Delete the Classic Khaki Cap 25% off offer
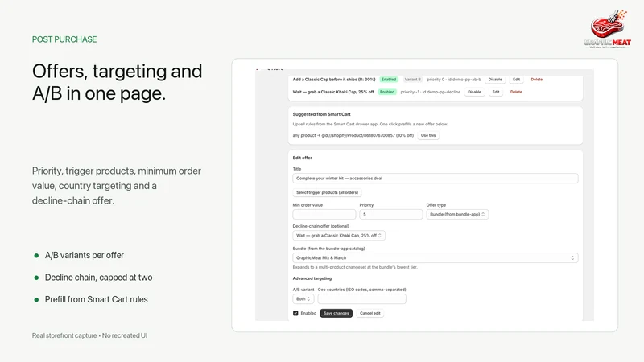Image resolution: width=644 pixels, height=362 pixels. point(516,92)
